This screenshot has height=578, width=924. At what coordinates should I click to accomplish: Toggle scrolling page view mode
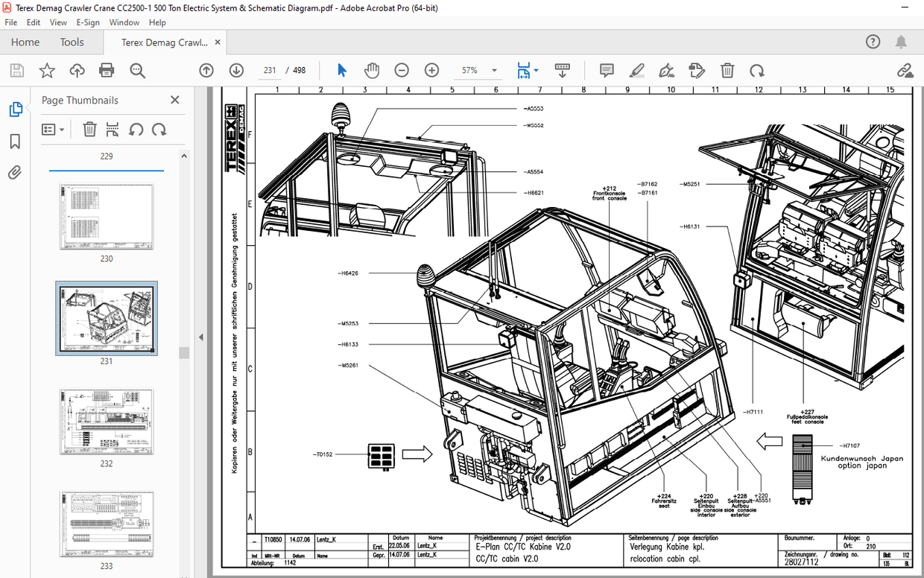(562, 70)
